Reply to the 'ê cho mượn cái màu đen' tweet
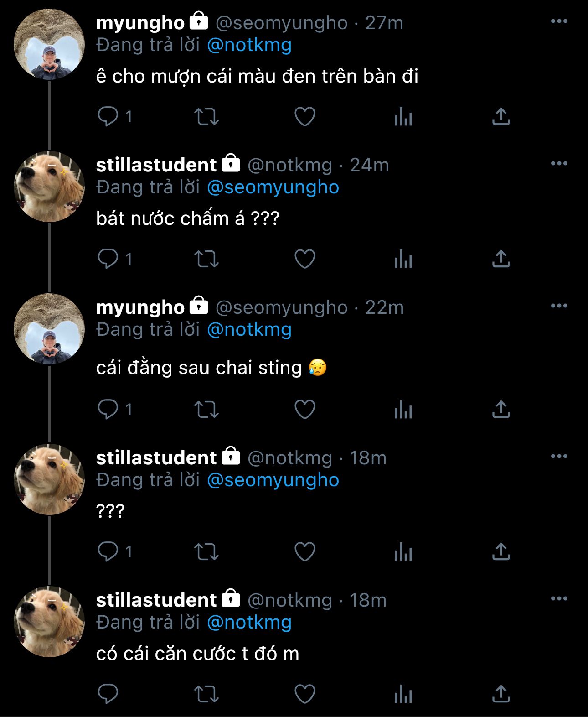The height and width of the screenshot is (717, 588). click(x=108, y=117)
